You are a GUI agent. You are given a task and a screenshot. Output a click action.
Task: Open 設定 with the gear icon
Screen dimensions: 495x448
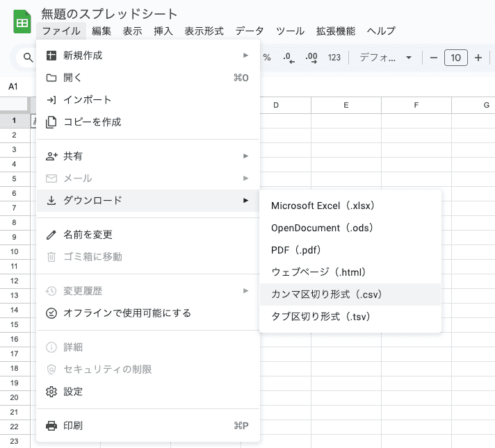coord(148,392)
